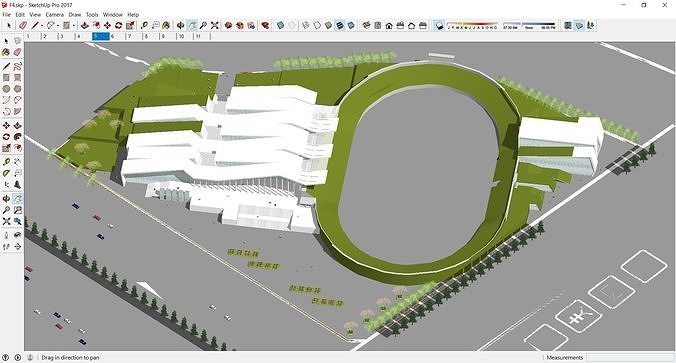676x363 pixels.
Task: Select the Line tool in top toolbar
Action: (35, 26)
